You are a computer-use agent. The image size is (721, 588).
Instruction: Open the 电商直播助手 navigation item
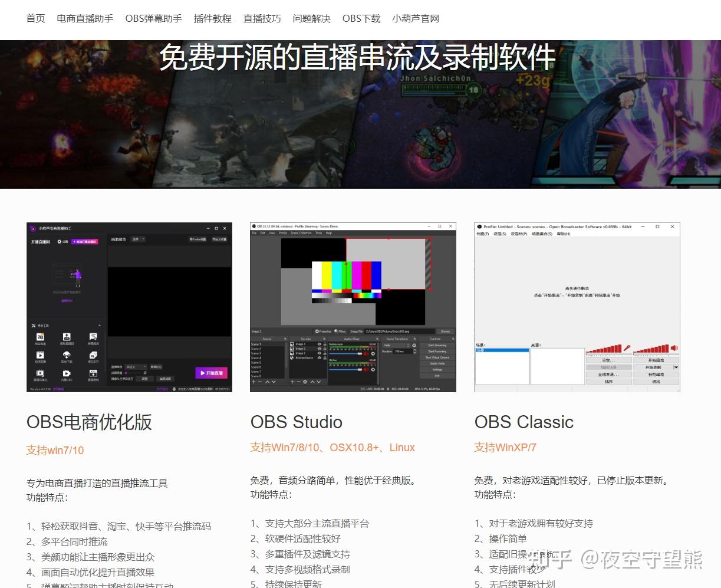pyautogui.click(x=85, y=18)
